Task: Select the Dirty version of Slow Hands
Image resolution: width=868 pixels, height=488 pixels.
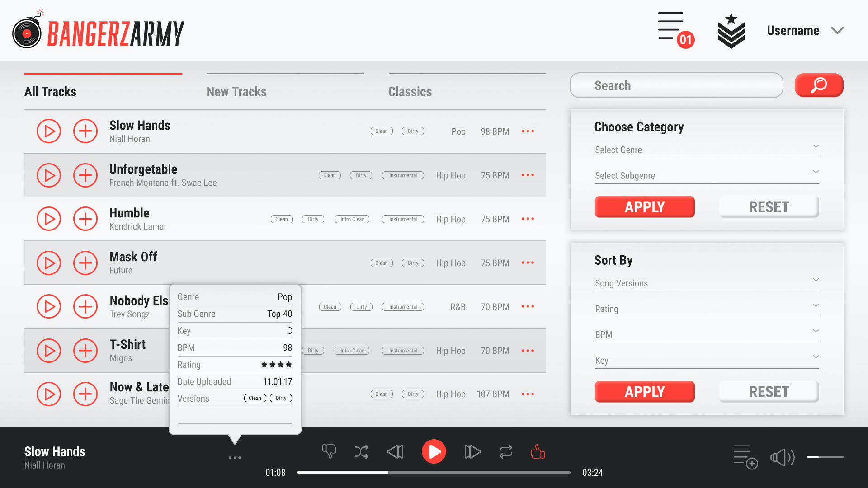Action: (413, 131)
